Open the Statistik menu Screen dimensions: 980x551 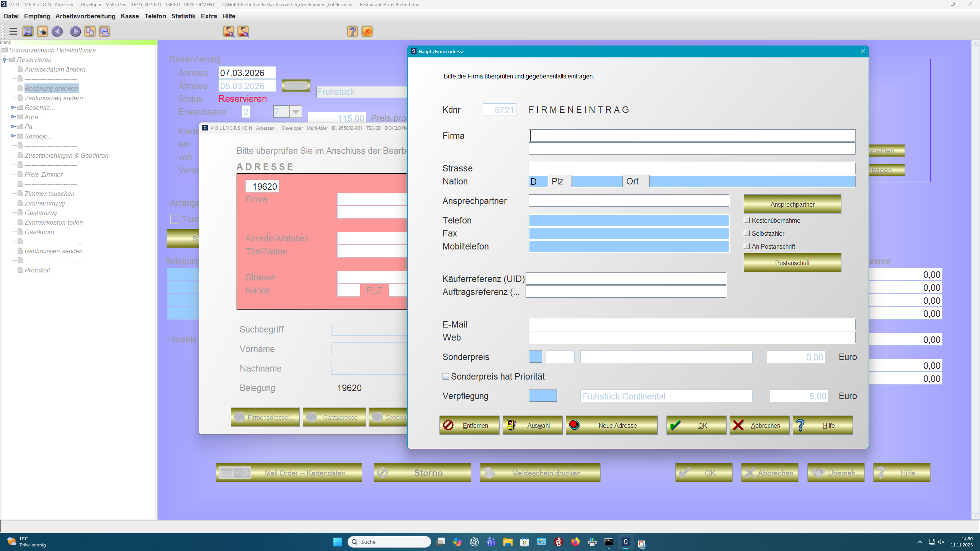click(183, 16)
